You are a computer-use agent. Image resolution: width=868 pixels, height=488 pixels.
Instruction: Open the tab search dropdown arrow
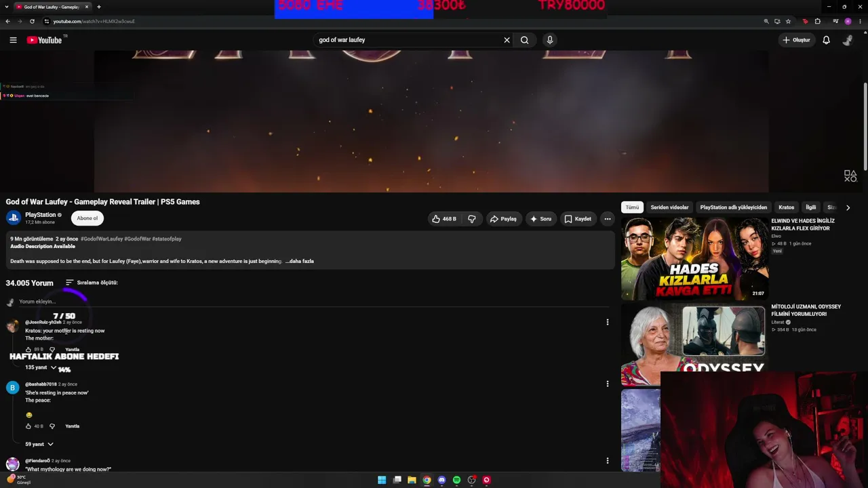tap(7, 7)
